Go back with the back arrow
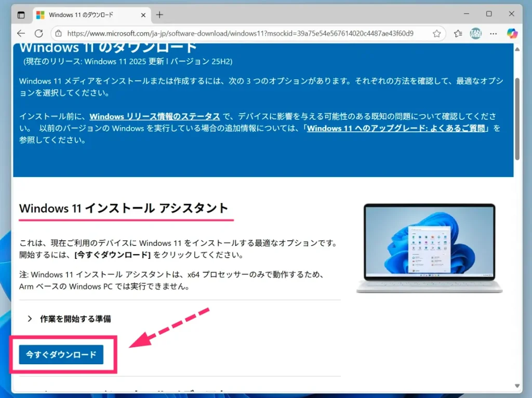Image resolution: width=532 pixels, height=398 pixels. click(x=21, y=33)
